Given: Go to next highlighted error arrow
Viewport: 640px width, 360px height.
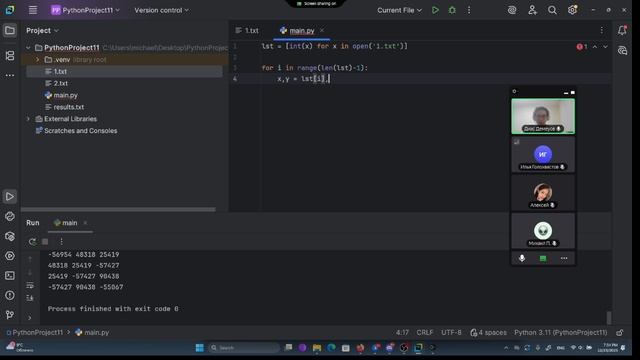Looking at the screenshot, I should (605, 47).
